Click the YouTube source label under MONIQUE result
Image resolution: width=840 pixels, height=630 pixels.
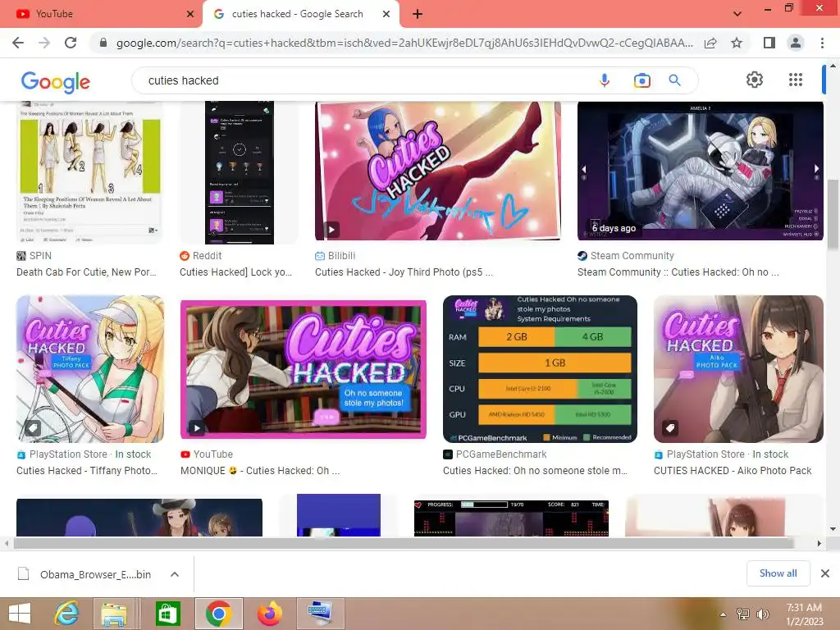click(x=212, y=454)
